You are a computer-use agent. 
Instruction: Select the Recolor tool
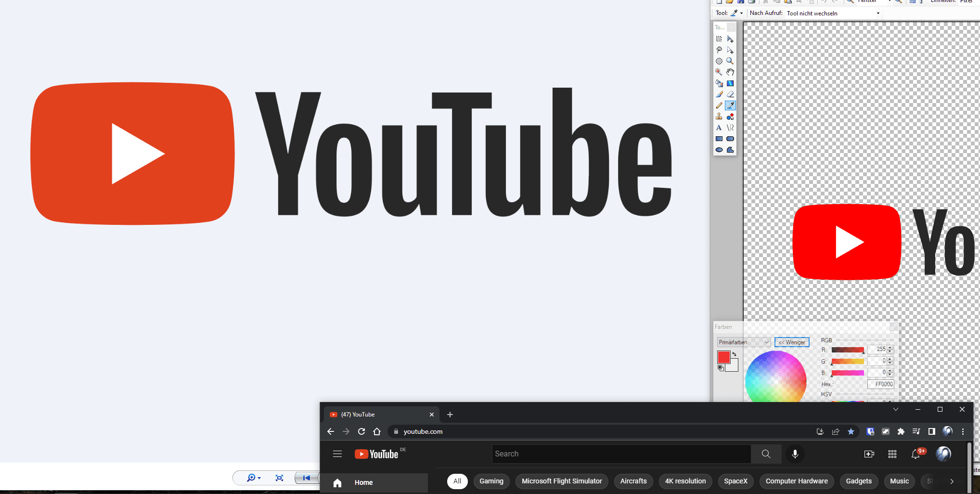[x=730, y=117]
